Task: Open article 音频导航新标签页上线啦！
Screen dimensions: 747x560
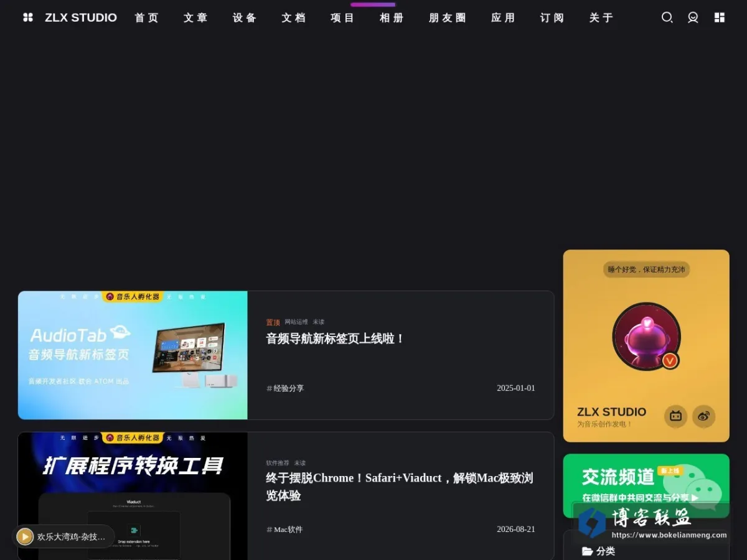Action: pos(336,338)
